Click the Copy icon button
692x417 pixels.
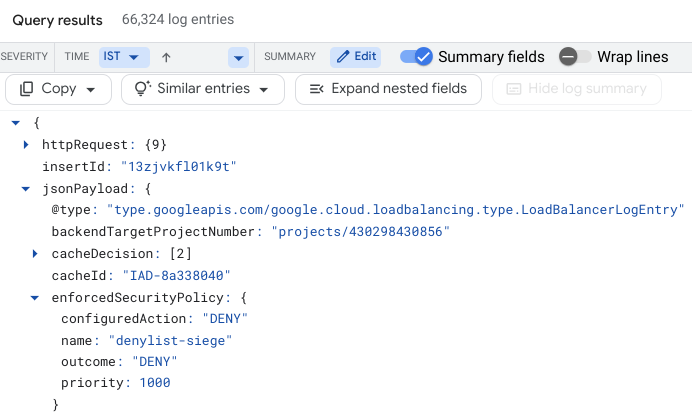(x=26, y=89)
